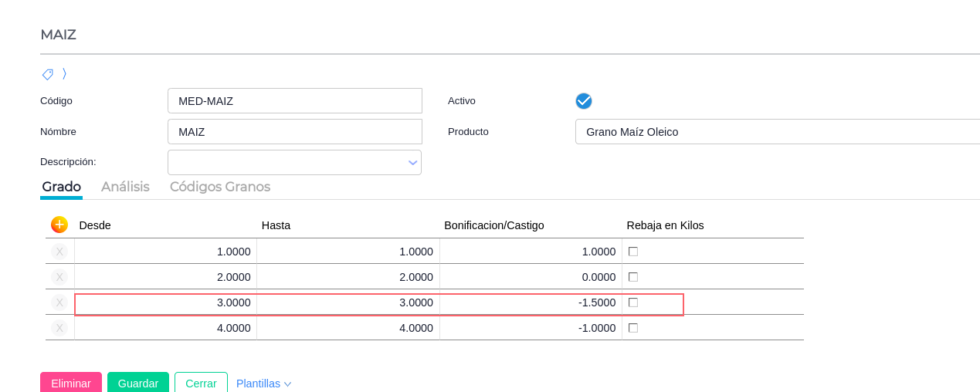Focus the Código field containing MED-MAIZ
The width and height of the screenshot is (980, 392).
pos(295,101)
